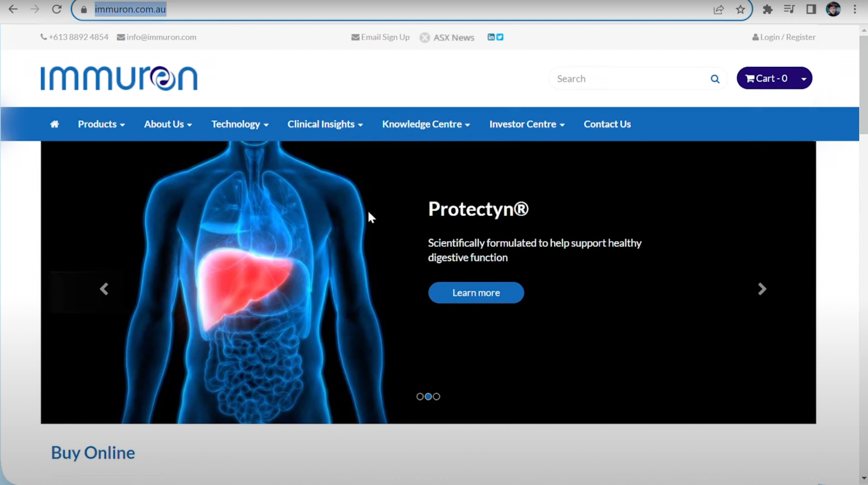Open browser extensions puzzle icon
The height and width of the screenshot is (485, 868).
click(x=768, y=10)
